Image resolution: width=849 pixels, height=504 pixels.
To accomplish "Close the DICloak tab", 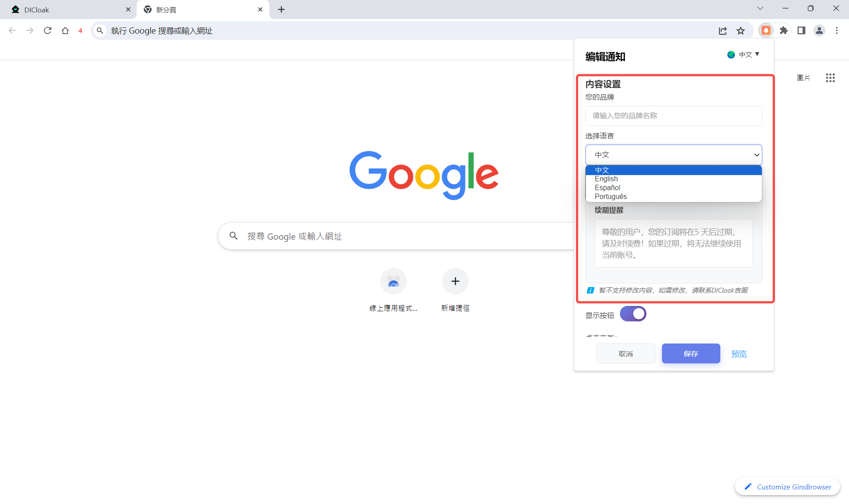I will click(x=128, y=9).
